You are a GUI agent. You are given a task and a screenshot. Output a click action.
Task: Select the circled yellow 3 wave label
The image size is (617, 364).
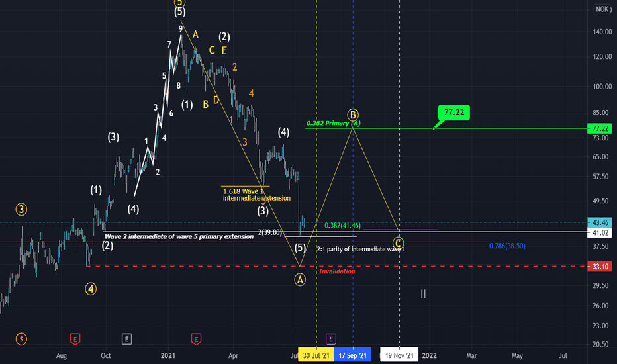21,209
